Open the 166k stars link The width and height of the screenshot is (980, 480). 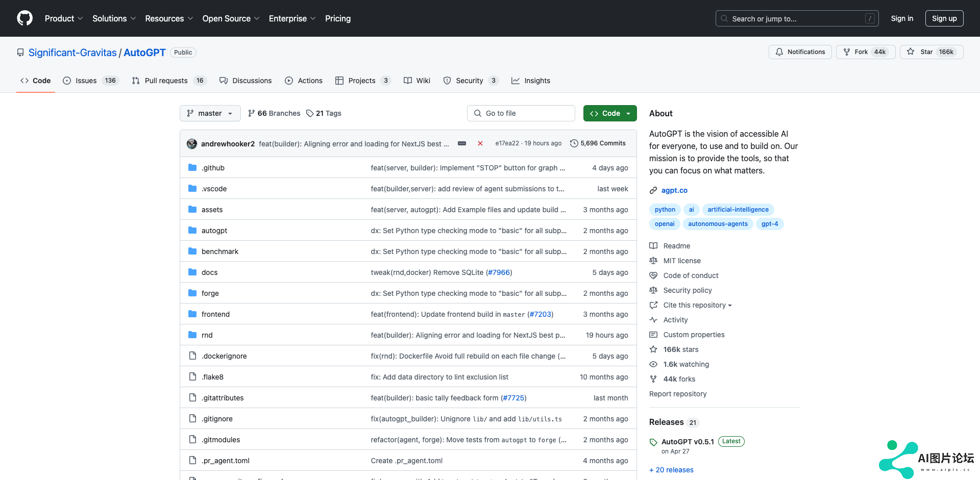coord(674,349)
